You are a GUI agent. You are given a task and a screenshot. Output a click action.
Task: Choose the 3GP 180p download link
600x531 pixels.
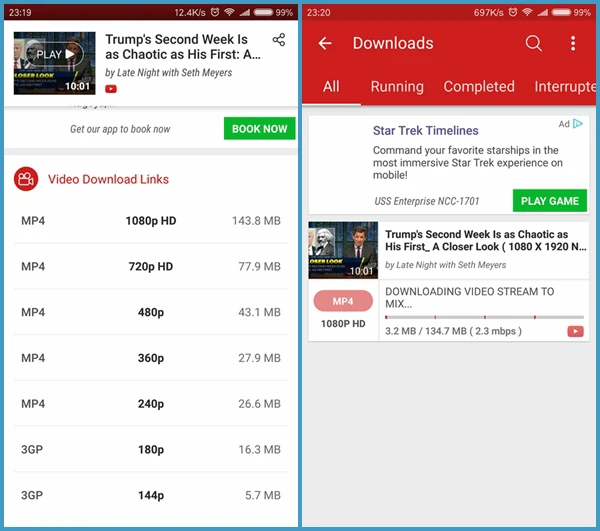click(x=151, y=450)
